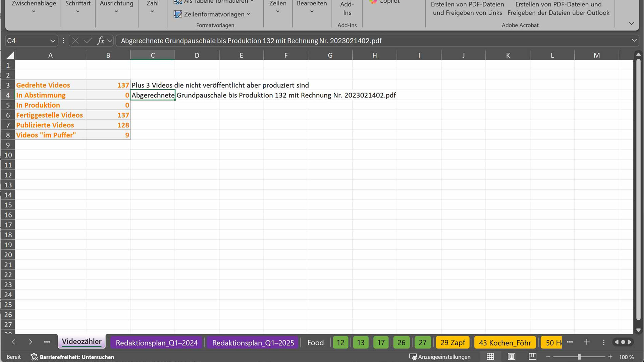Switch to Page Break Preview icon

(x=532, y=357)
